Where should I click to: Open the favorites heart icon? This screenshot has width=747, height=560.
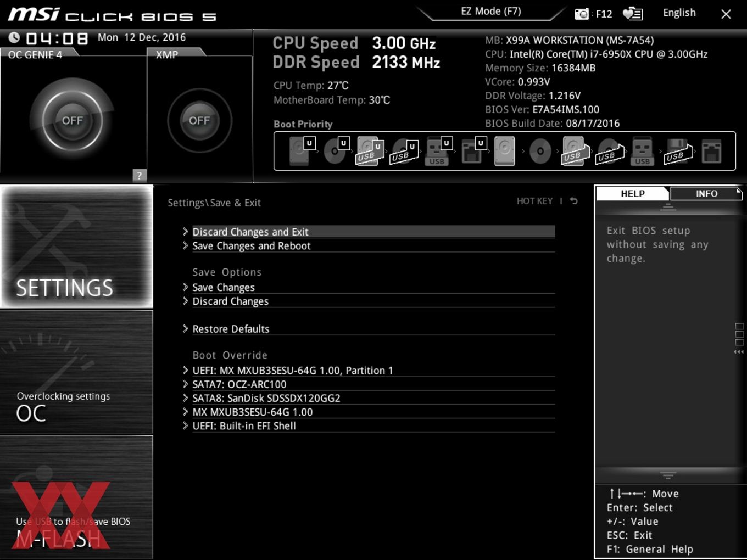tap(633, 14)
